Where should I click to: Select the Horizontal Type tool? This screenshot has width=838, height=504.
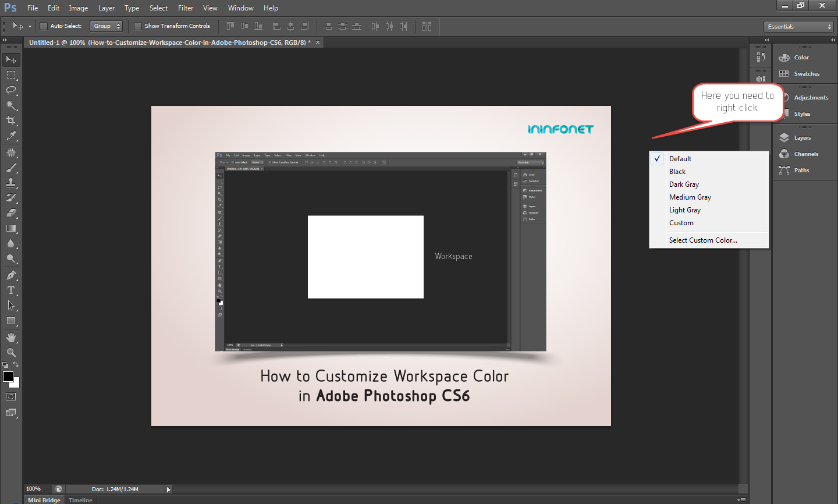[x=11, y=290]
